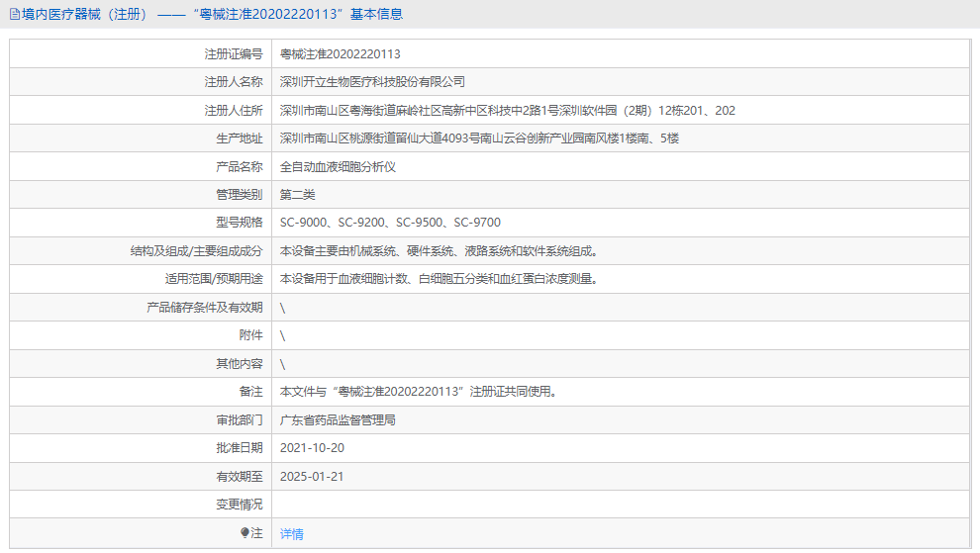Click the 审批部门 label
The image size is (980, 553).
[240, 420]
